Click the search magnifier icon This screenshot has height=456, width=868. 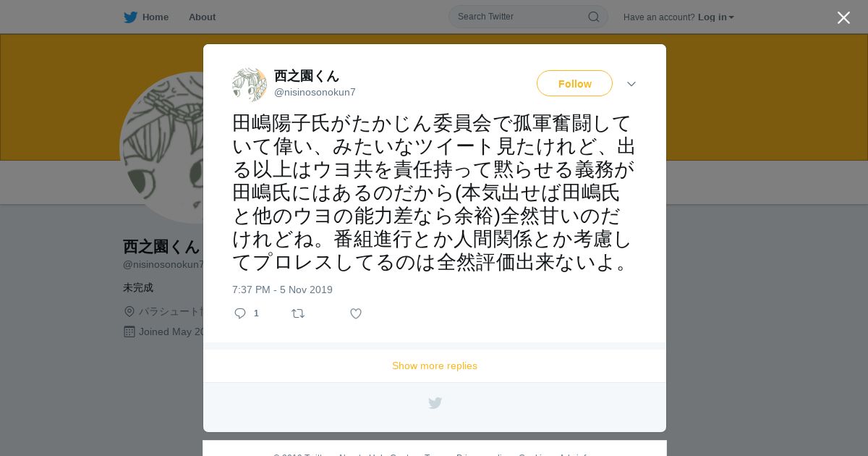point(593,17)
